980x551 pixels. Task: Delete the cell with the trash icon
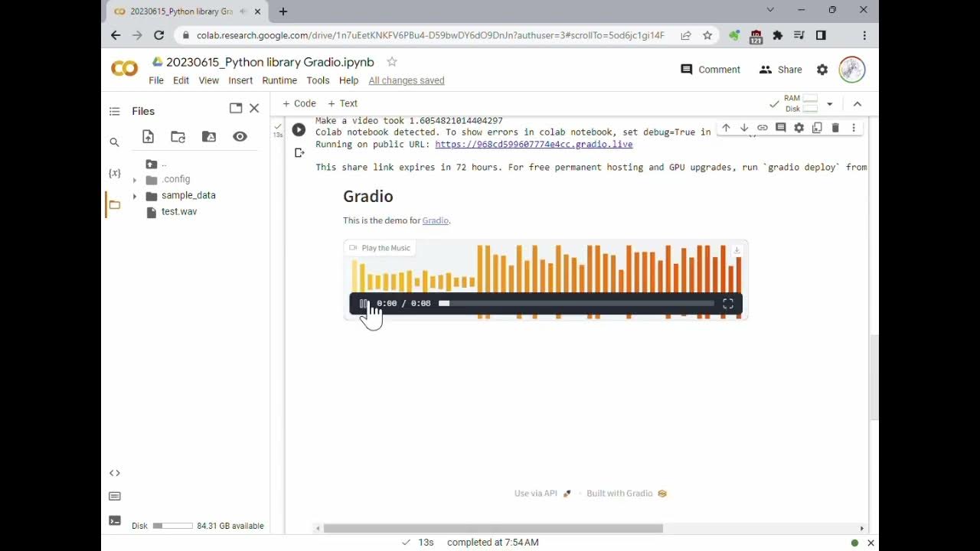835,128
